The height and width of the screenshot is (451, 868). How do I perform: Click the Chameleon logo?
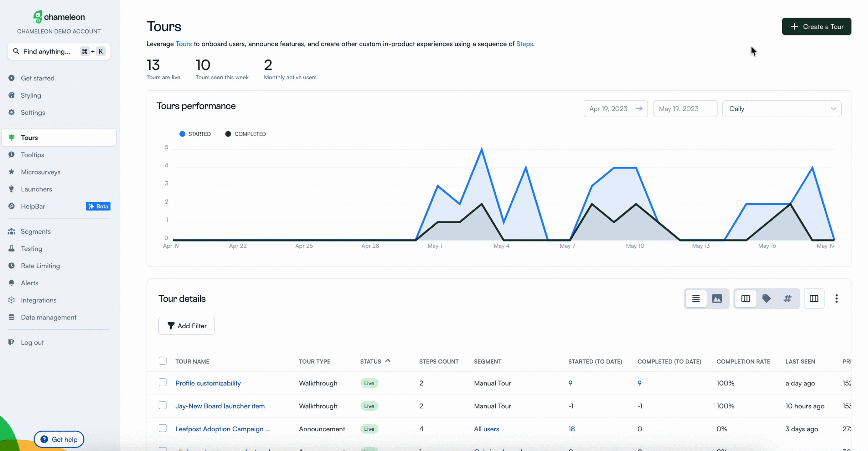point(59,17)
